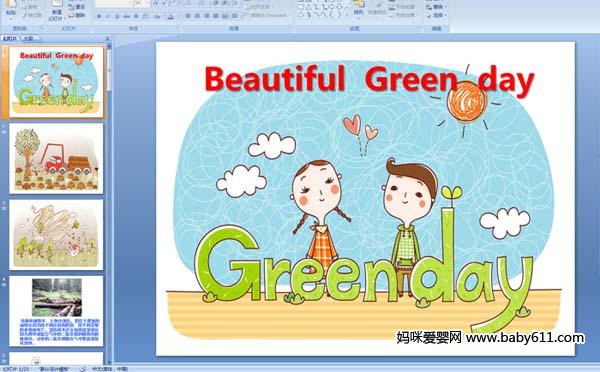Select the Beautiful Green day slide thumbnail
The width and height of the screenshot is (600, 372).
coord(56,82)
